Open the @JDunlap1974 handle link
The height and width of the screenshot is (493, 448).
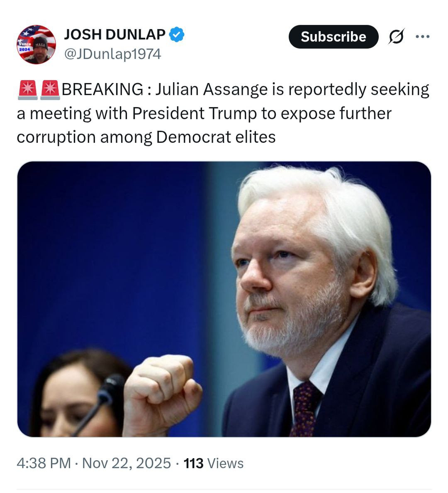point(112,54)
